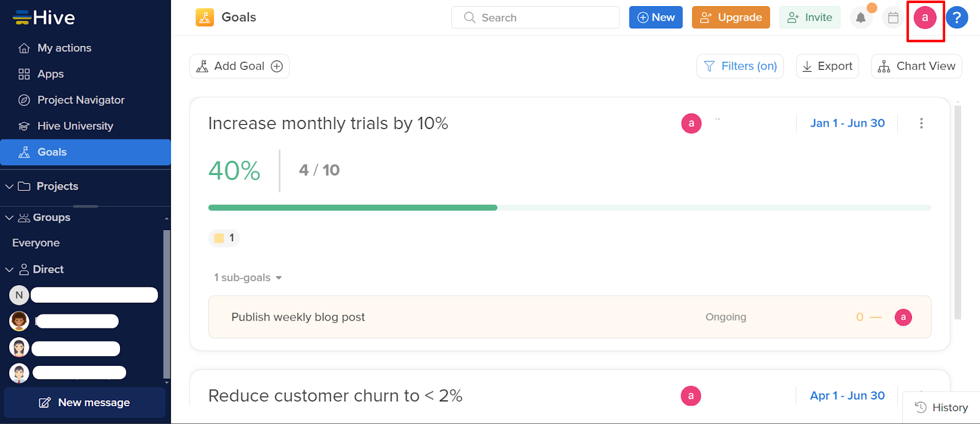Click the Search input field
980x424 pixels.
pos(535,18)
